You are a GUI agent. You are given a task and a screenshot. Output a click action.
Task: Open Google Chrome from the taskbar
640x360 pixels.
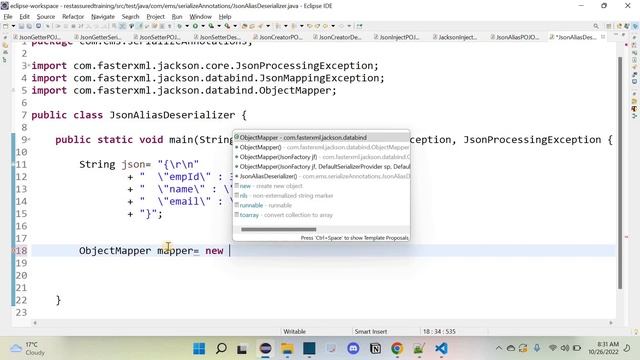click(x=397, y=349)
